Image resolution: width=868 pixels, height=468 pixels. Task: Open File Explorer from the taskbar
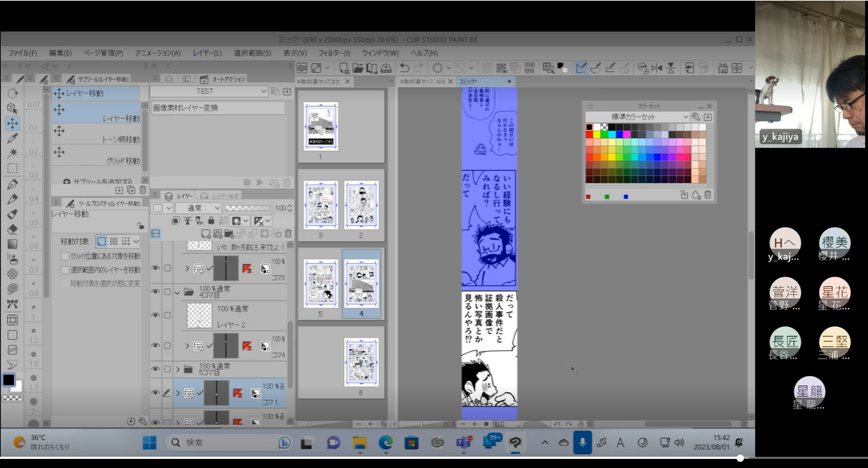tap(359, 443)
